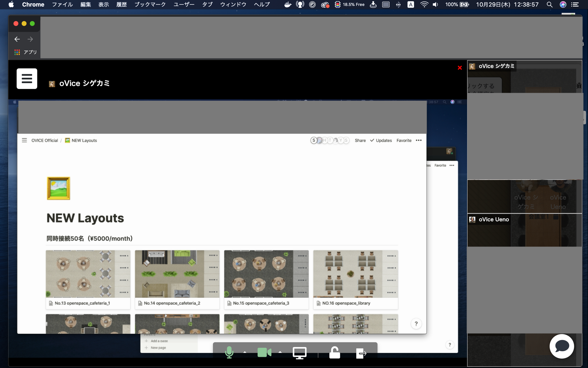
Task: Select the NO.16 openspace_library title
Action: click(x=346, y=303)
